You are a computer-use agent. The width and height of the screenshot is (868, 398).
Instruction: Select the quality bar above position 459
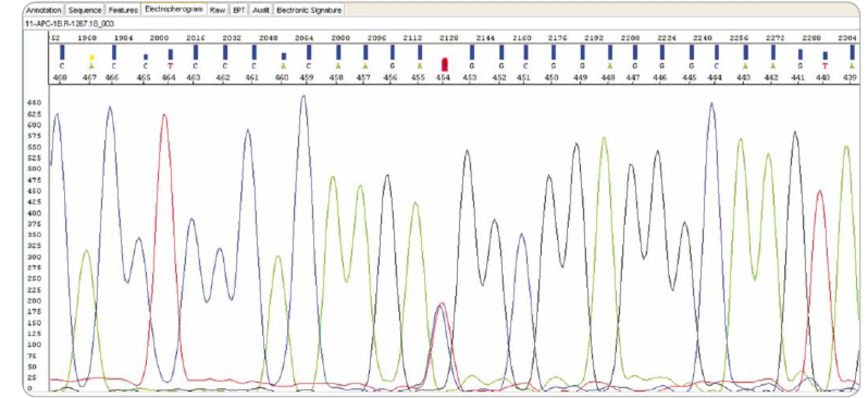309,52
